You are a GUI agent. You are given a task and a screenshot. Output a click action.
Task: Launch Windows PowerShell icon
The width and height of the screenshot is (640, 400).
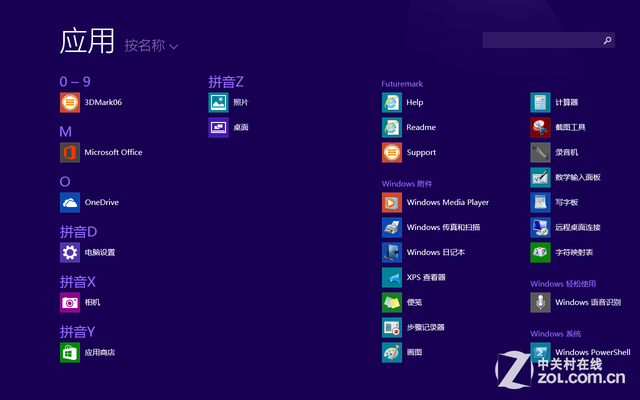point(540,352)
